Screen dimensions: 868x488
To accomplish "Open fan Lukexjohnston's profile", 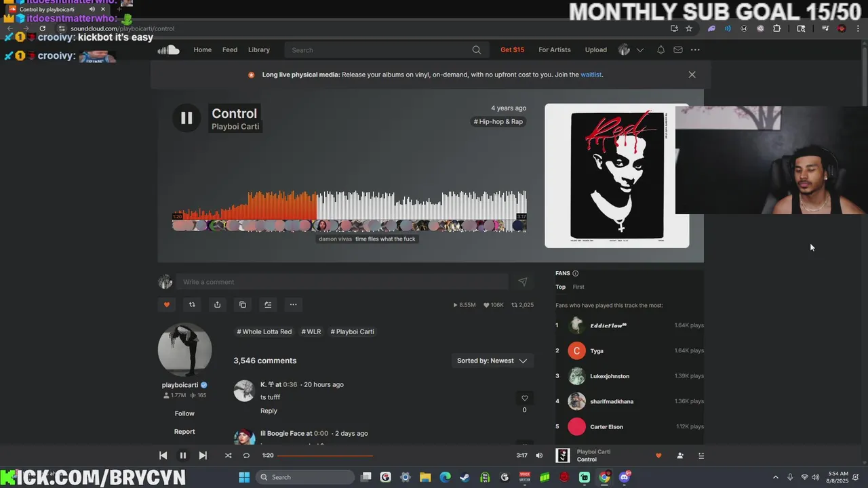I will [610, 376].
